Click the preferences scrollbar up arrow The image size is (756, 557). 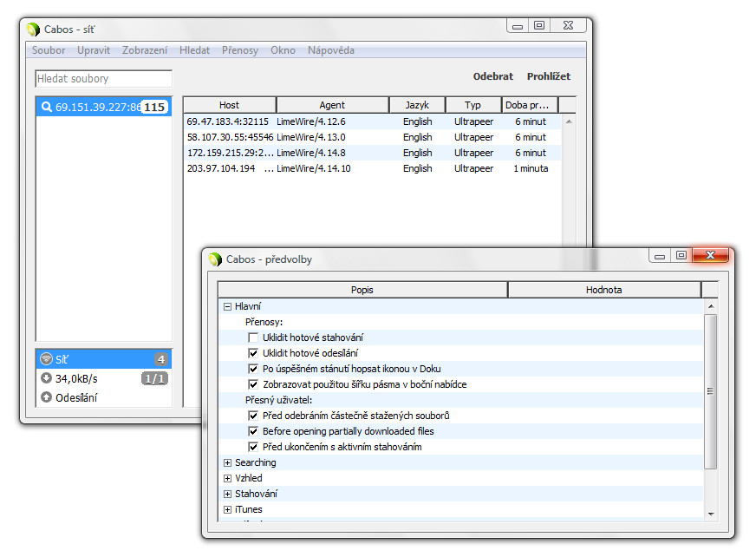click(x=711, y=306)
